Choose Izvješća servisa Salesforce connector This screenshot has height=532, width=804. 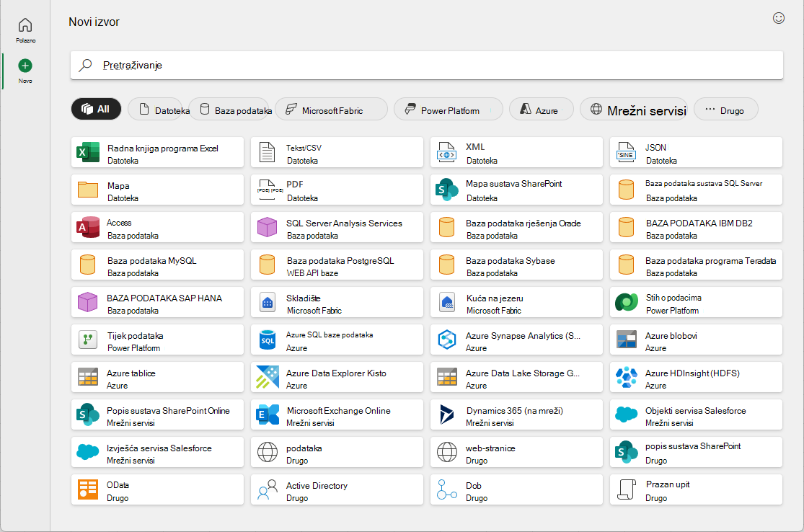click(157, 452)
